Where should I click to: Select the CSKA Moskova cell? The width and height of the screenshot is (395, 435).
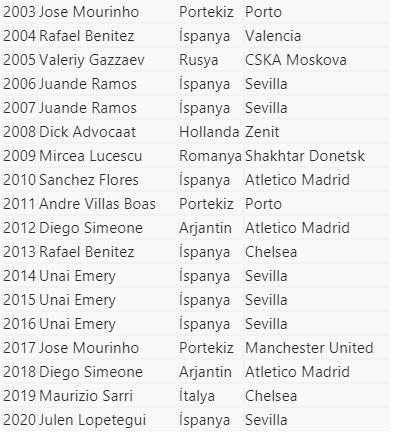(x=296, y=60)
